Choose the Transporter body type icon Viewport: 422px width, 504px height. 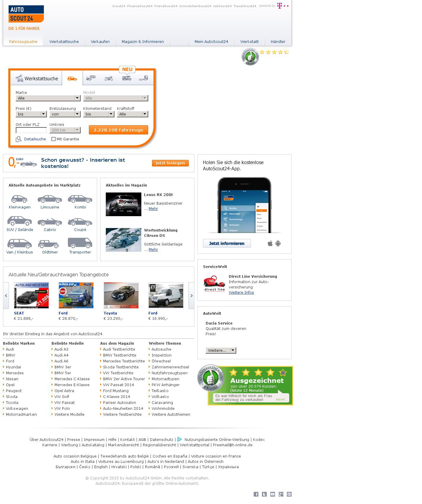coord(80,243)
